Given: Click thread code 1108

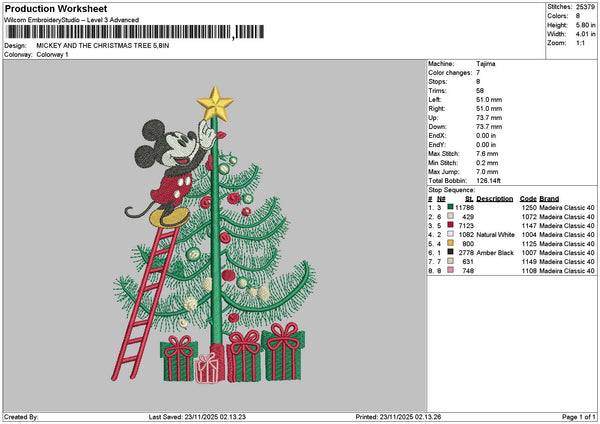Looking at the screenshot, I should click(530, 271).
